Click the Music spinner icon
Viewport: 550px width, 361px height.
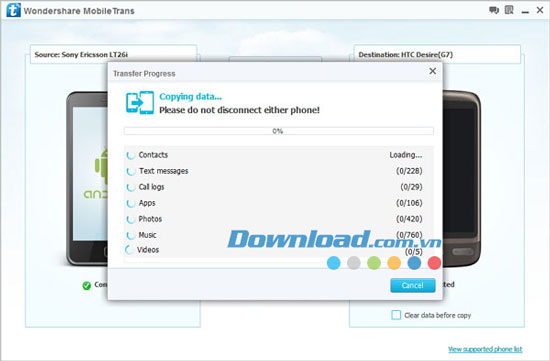131,235
